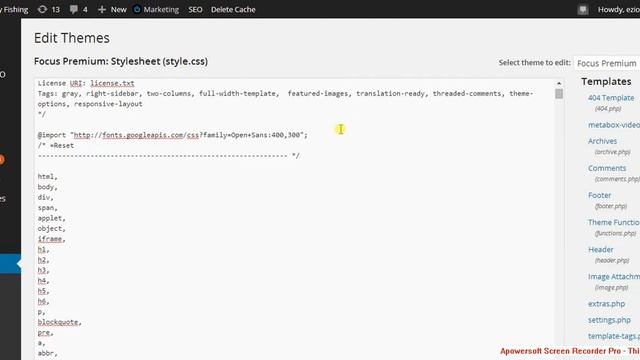The image size is (640, 360).
Task: Open the Comments template link
Action: pyautogui.click(x=607, y=168)
